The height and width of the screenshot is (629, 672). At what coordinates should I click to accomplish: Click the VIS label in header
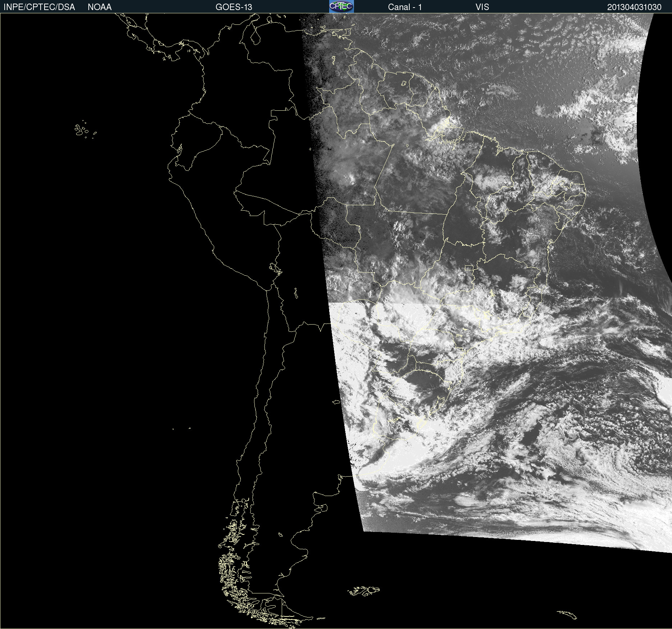point(482,7)
